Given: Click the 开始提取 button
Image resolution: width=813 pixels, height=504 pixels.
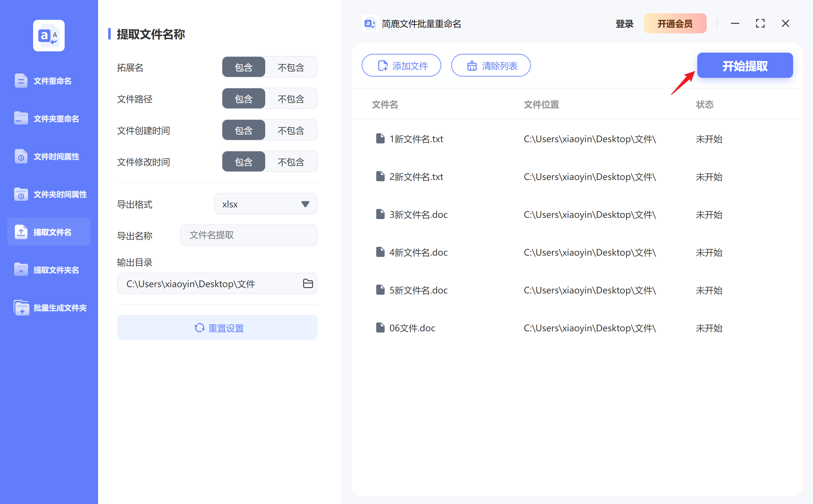Looking at the screenshot, I should pos(745,65).
